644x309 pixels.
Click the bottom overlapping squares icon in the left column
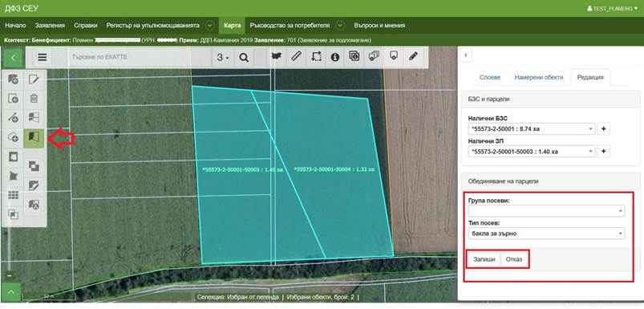tap(13, 214)
